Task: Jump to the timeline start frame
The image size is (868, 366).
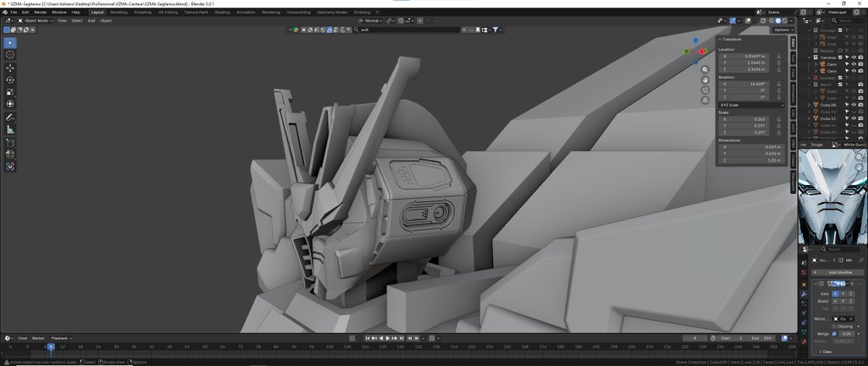Action: (x=368, y=338)
